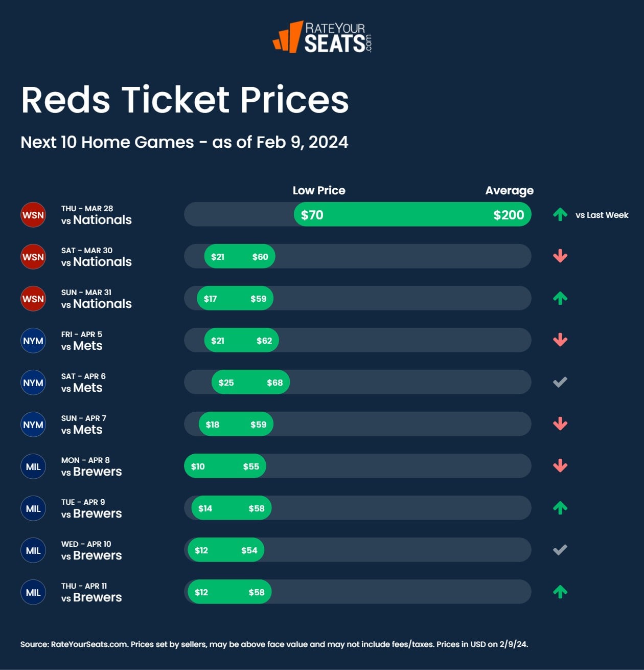The width and height of the screenshot is (644, 670).
Task: Click the $10 to $55 price bar
Action: [225, 466]
